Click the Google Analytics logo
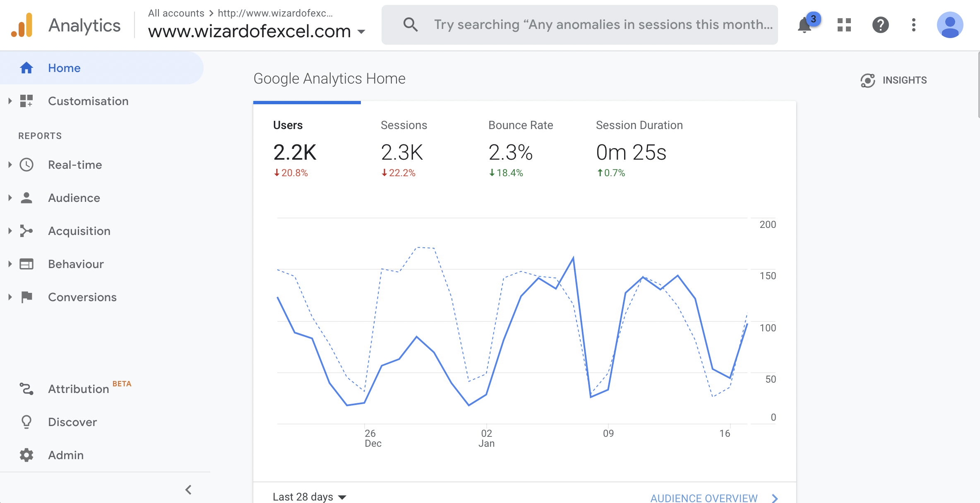980x503 pixels. click(x=22, y=25)
